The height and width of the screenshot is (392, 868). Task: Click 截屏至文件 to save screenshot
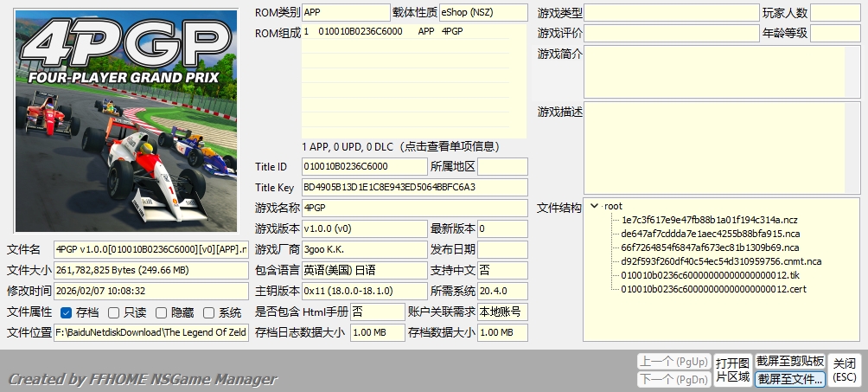tap(790, 379)
